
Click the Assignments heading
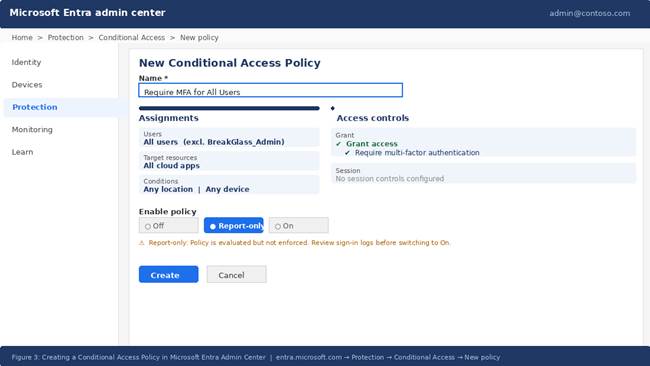(168, 118)
